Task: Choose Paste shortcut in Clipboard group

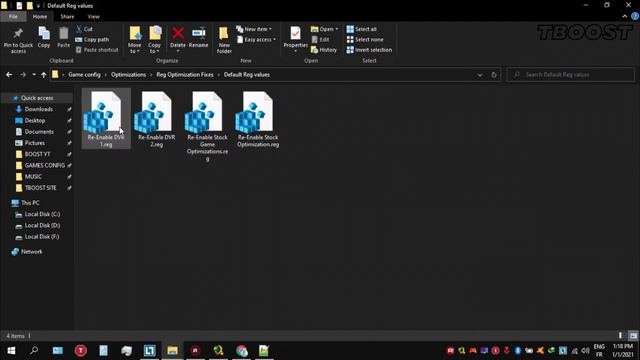Action: click(x=97, y=50)
